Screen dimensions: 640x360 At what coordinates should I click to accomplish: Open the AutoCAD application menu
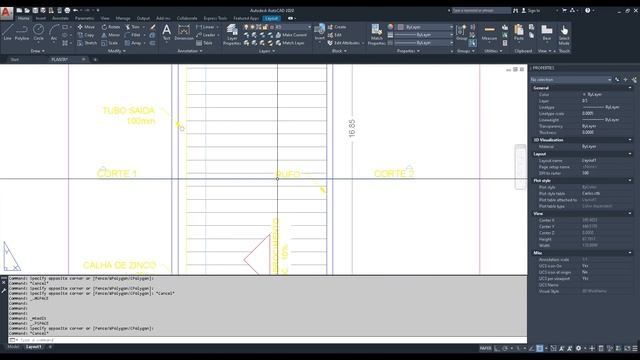(x=6, y=12)
